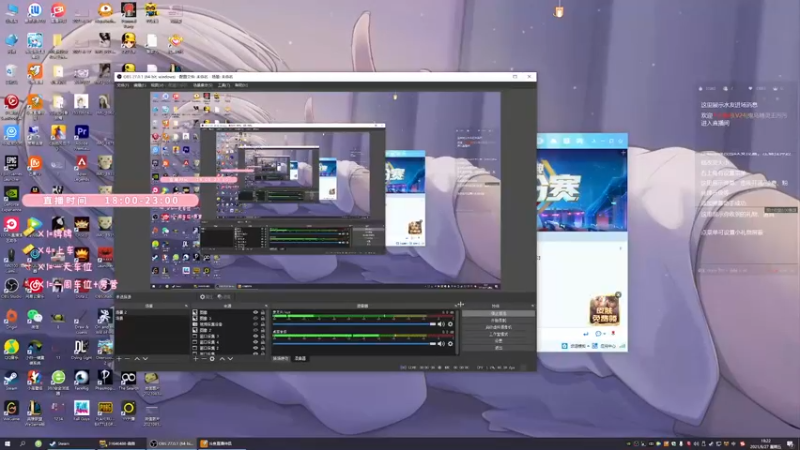Toggle lock on the 窗口采集 3 source
This screenshot has height=450, width=800.
263,336
